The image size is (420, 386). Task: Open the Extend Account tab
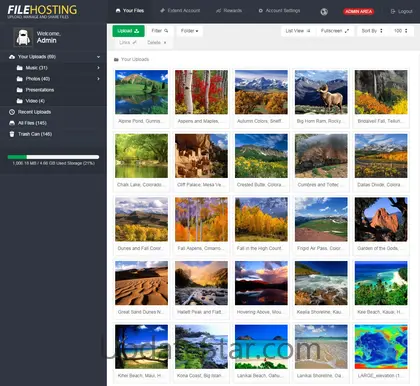click(x=180, y=11)
